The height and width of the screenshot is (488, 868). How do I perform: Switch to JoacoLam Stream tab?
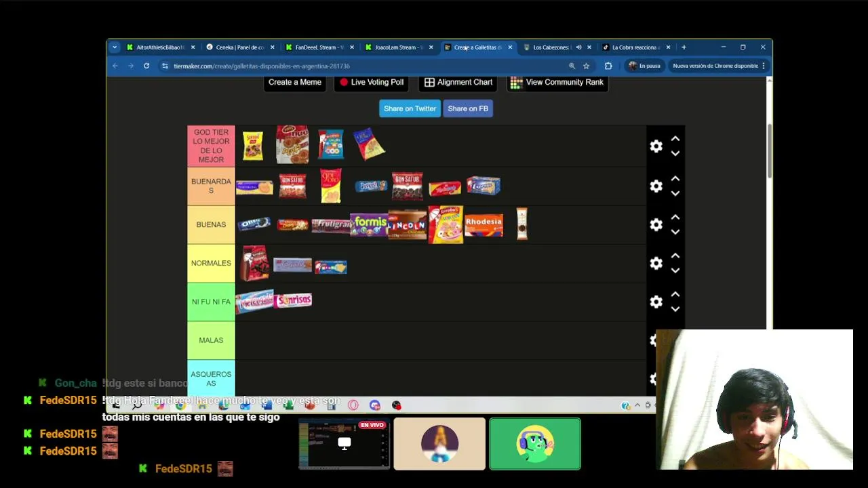[x=398, y=47]
